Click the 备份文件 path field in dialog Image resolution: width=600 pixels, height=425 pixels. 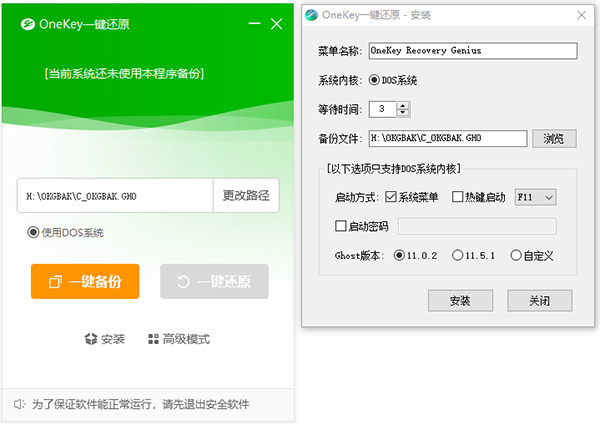448,138
